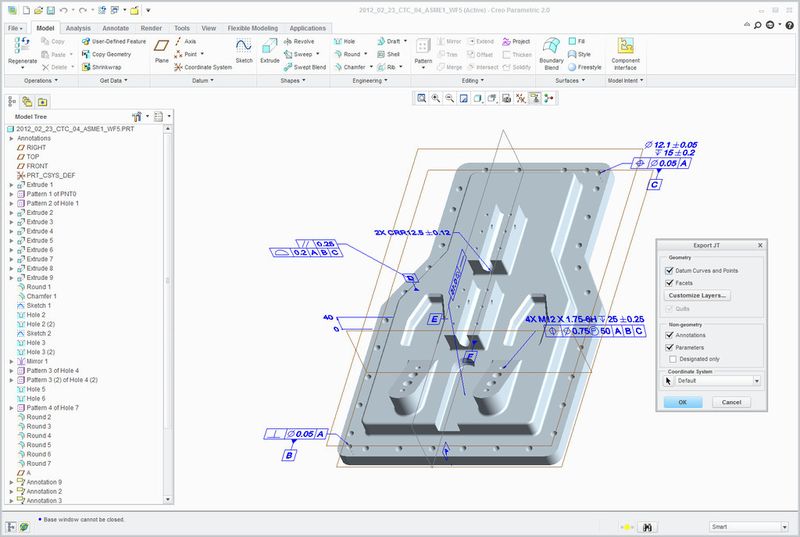The height and width of the screenshot is (537, 800).
Task: Open the command search magnifier
Action: coord(758,24)
